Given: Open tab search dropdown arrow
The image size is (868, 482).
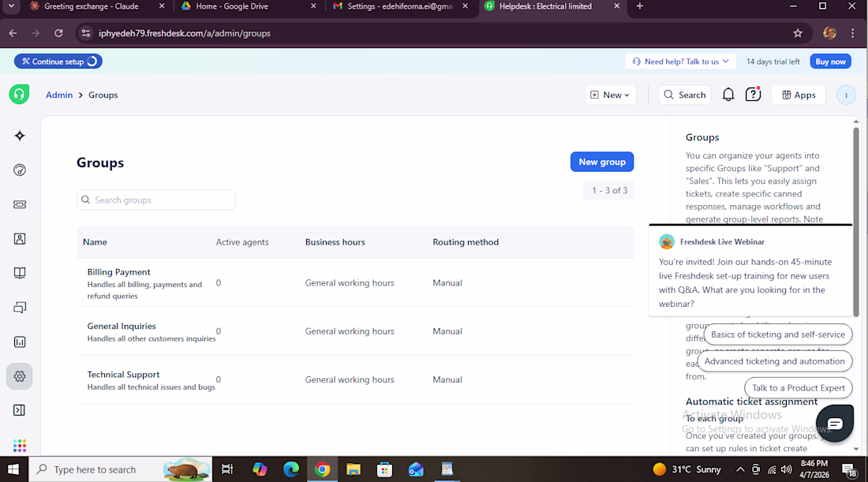Looking at the screenshot, I should pyautogui.click(x=11, y=6).
